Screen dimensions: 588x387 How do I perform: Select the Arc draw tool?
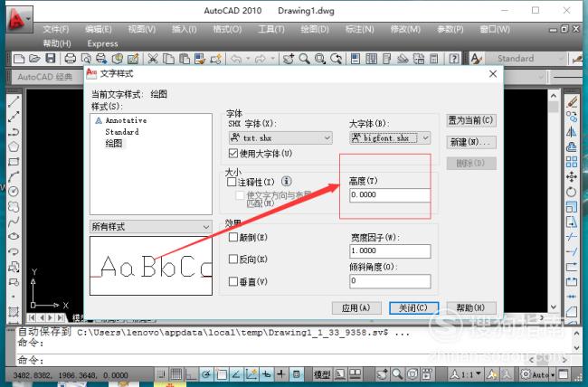pos(14,176)
